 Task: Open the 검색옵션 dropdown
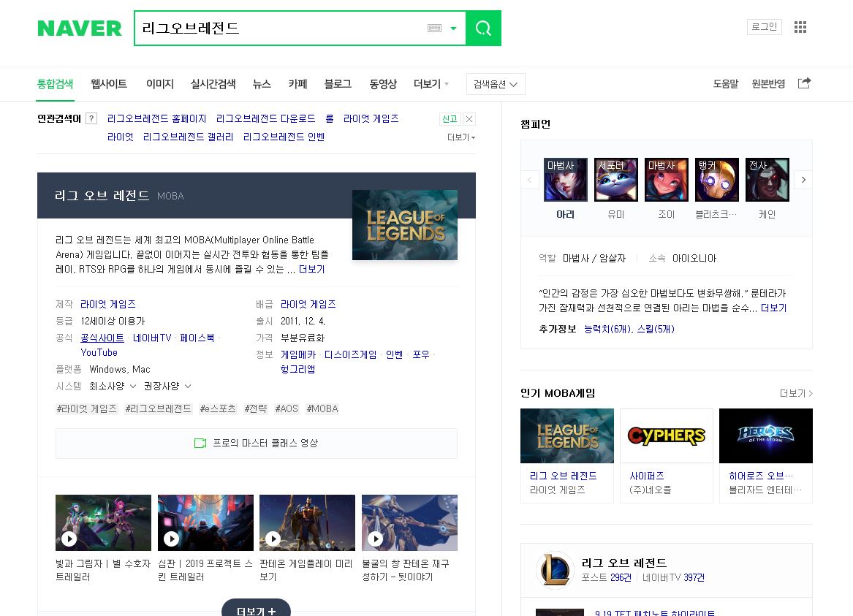[x=496, y=84]
